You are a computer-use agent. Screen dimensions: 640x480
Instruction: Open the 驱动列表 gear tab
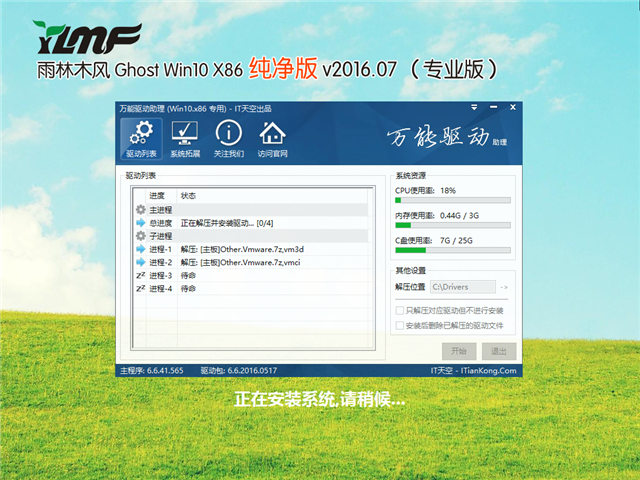141,139
